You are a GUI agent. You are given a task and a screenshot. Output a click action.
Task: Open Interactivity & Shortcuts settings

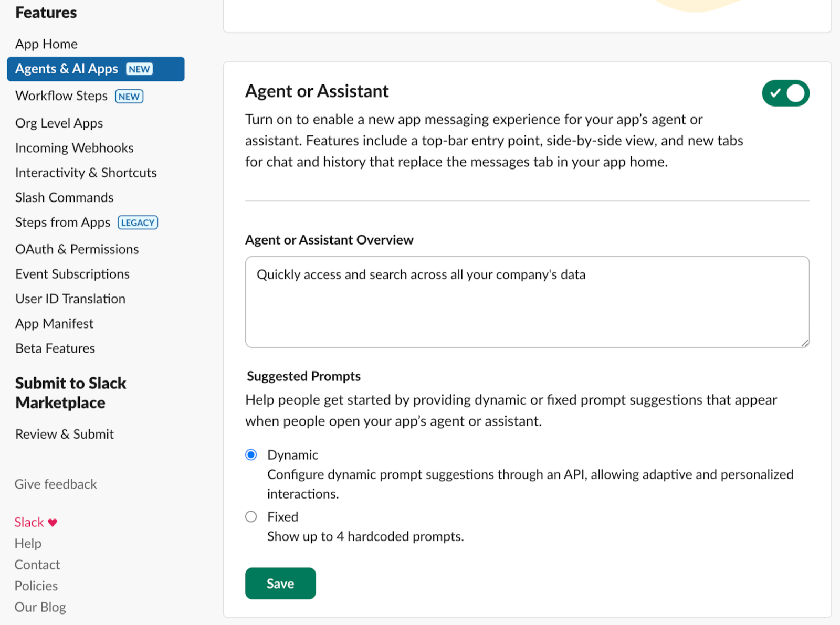pos(86,173)
